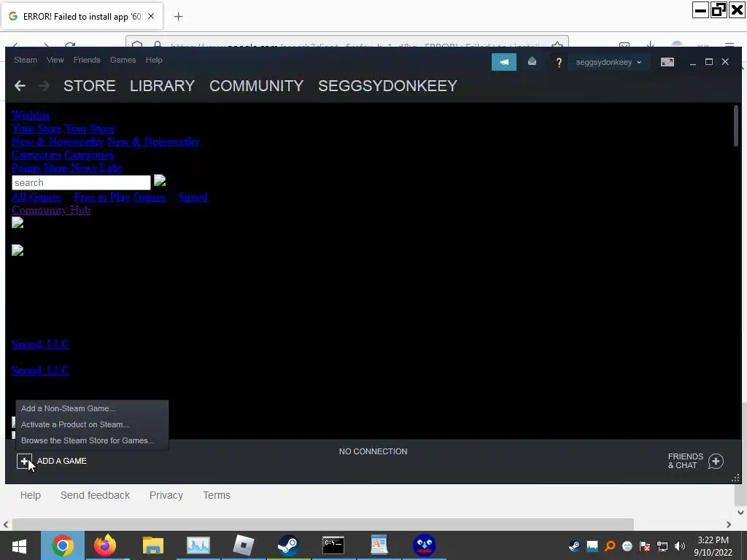
Task: Open the Community Hub link
Action: [51, 210]
